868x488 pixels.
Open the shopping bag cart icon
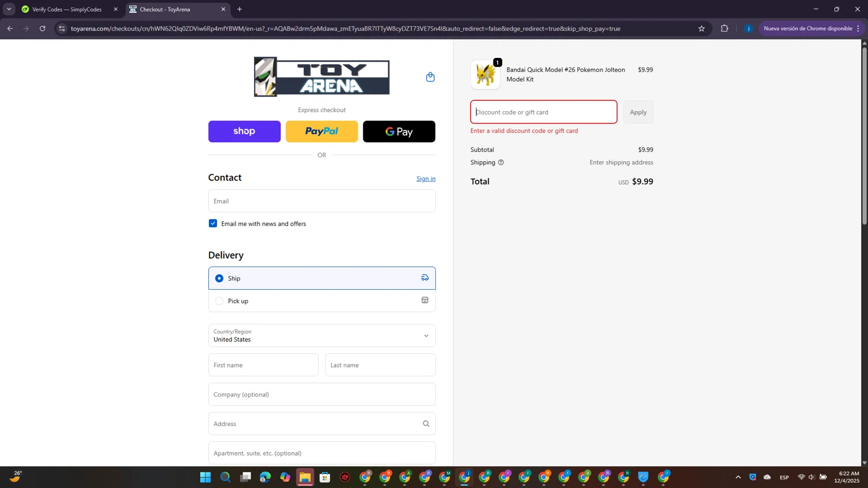(x=430, y=77)
